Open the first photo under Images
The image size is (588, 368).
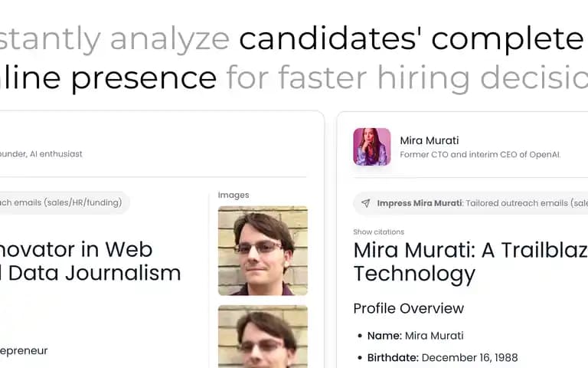263,251
